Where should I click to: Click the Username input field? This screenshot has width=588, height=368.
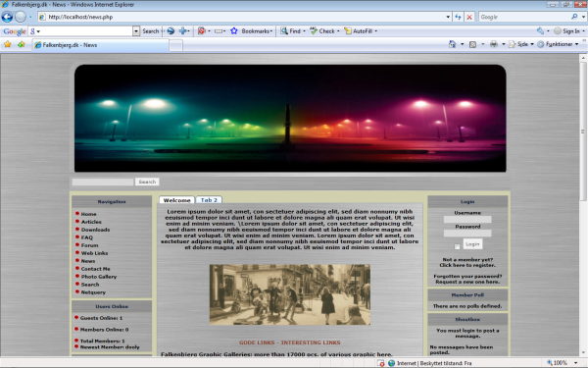pos(467,219)
